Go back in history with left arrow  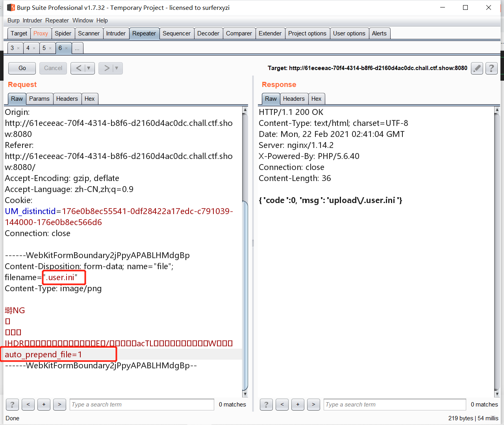pyautogui.click(x=78, y=68)
